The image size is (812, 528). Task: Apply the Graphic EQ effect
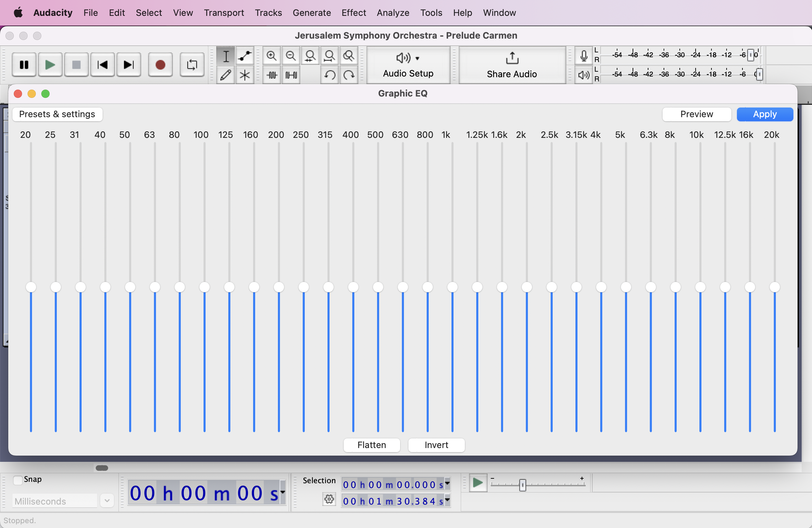[x=765, y=114]
